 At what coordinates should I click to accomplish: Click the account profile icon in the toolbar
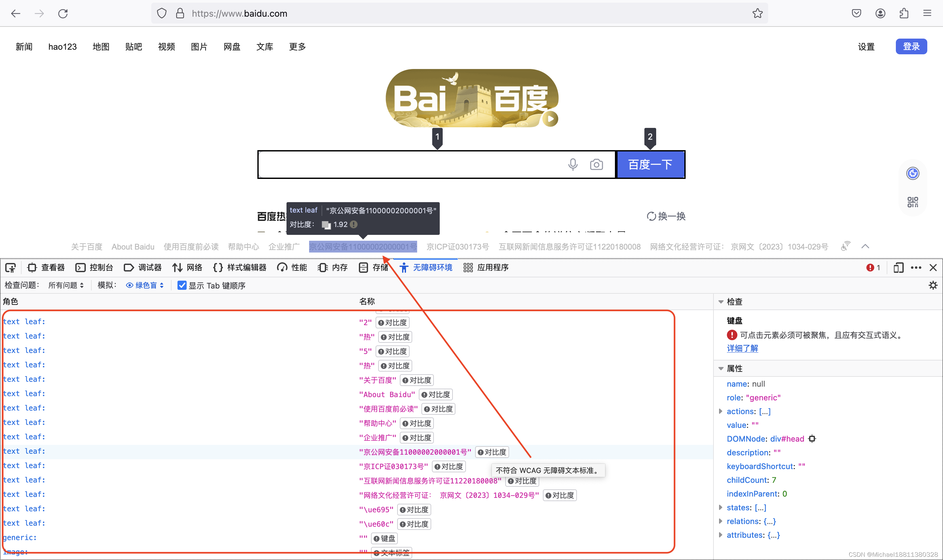pyautogui.click(x=880, y=13)
